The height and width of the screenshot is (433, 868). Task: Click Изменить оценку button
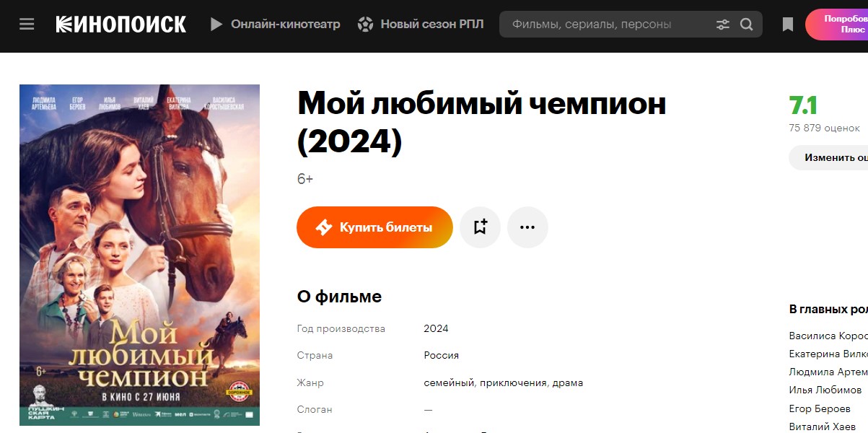[x=828, y=157]
